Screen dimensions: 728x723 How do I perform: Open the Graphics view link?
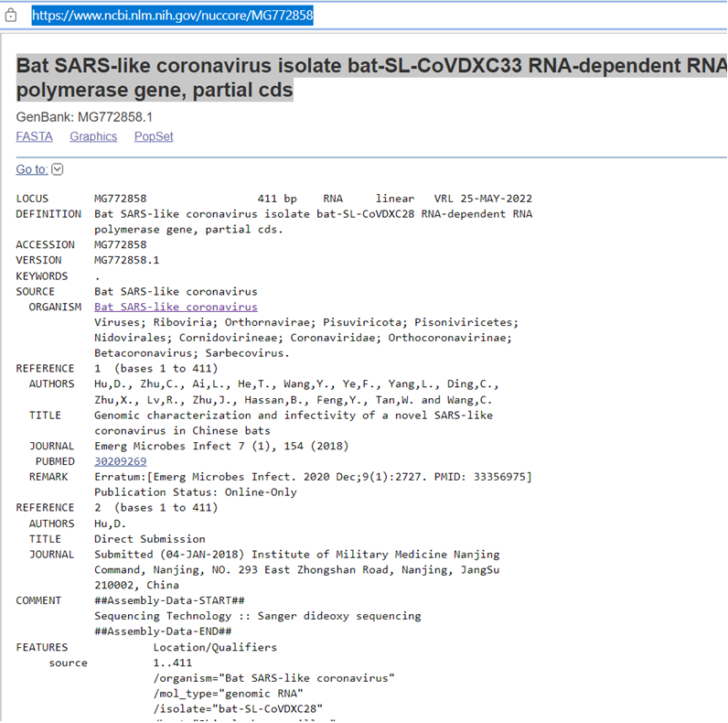(93, 136)
